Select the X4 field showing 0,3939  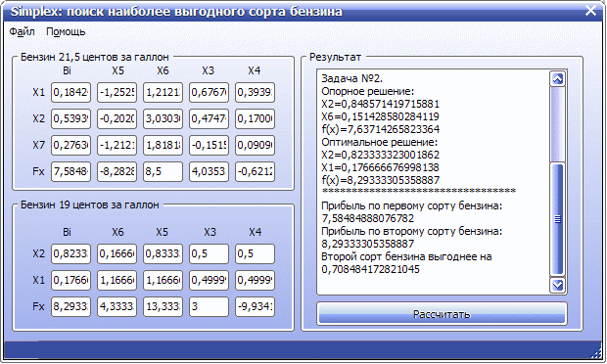(256, 92)
